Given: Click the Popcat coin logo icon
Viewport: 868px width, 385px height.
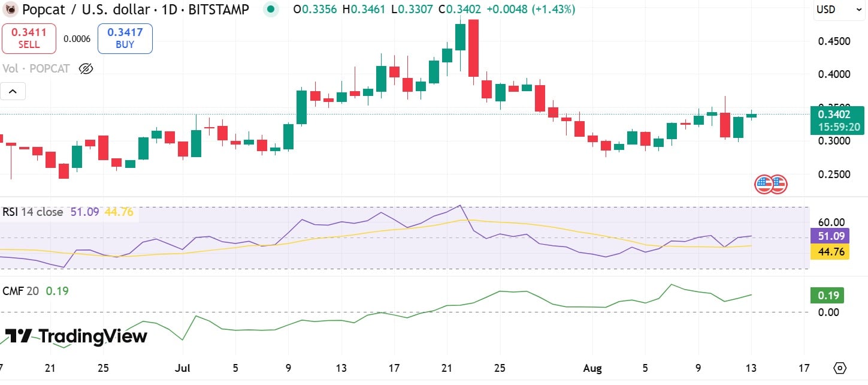Looking at the screenshot, I should click(11, 10).
